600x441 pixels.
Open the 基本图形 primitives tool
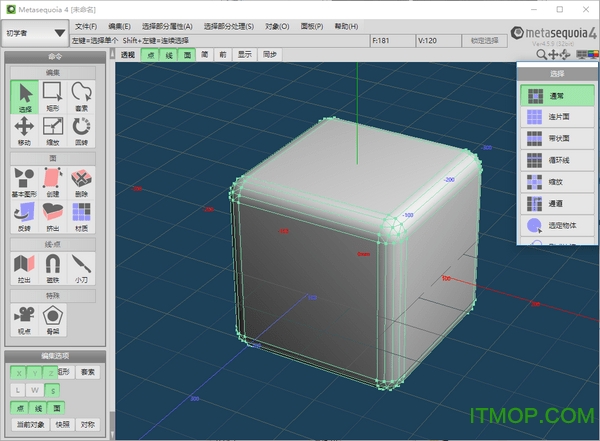tap(24, 183)
